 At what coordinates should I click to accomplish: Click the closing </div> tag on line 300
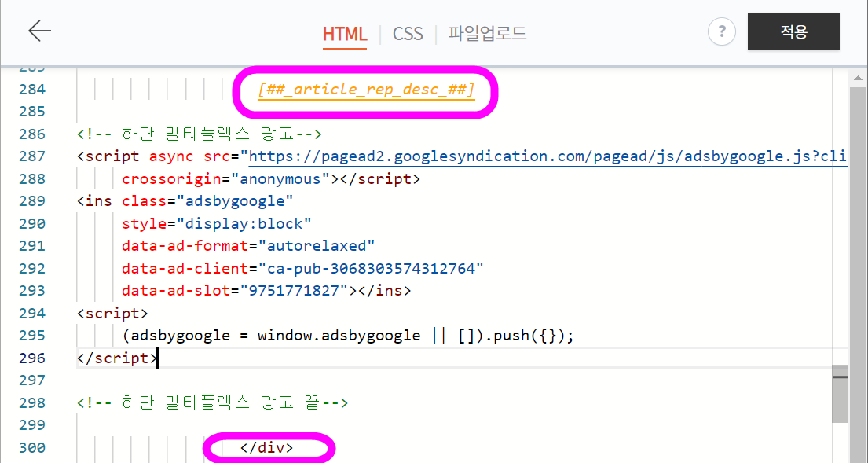[x=266, y=447]
